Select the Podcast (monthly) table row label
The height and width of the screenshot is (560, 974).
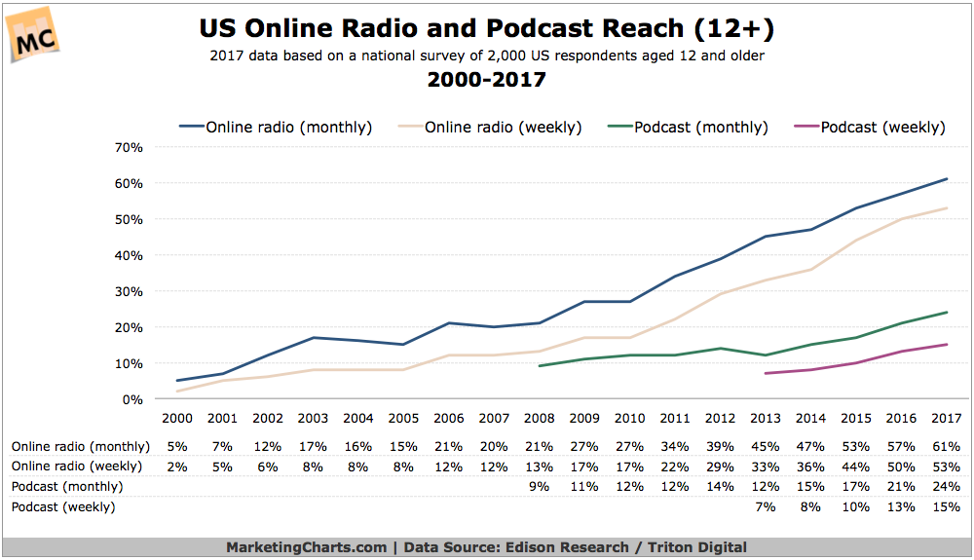pyautogui.click(x=67, y=487)
